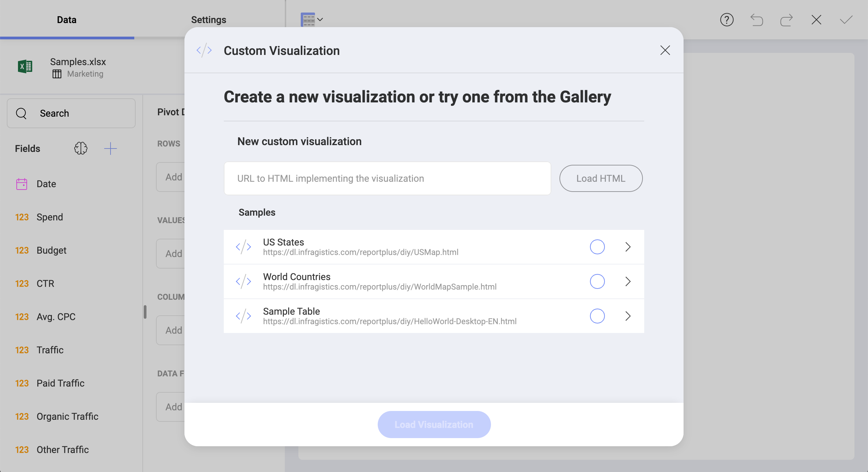The height and width of the screenshot is (472, 868).
Task: Select the Spend field
Action: (71, 217)
